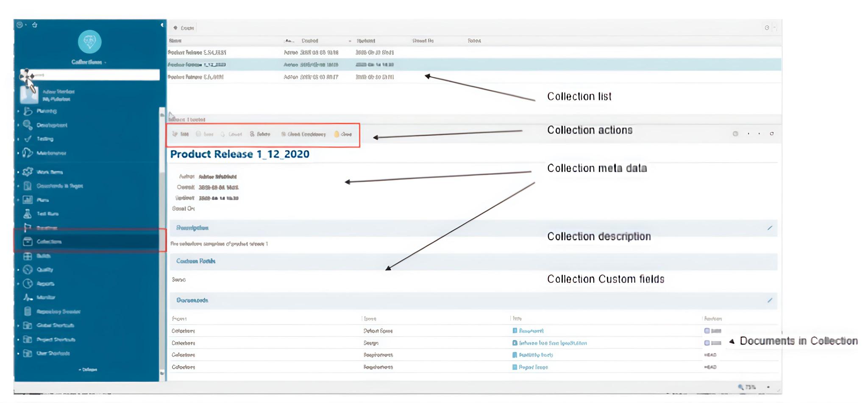Expand the Quality tree arrow
Screen dimensions: 868x403
click(x=18, y=269)
